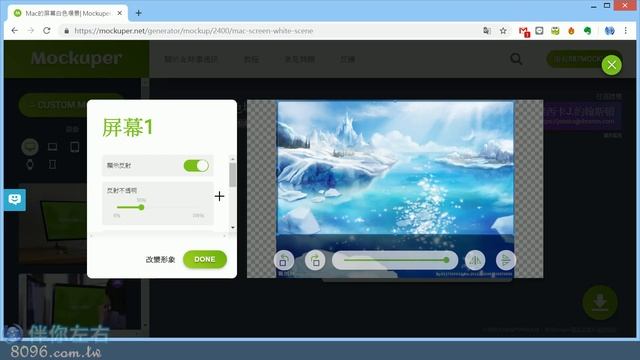Flip image vertically

(x=506, y=260)
